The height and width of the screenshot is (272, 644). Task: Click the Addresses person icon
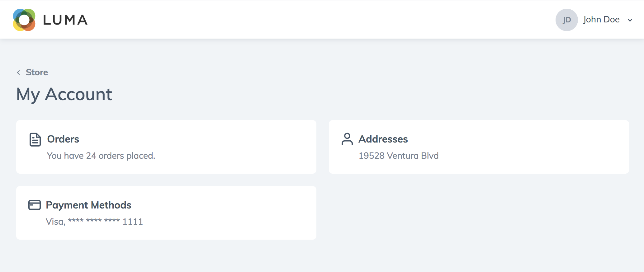(x=347, y=139)
